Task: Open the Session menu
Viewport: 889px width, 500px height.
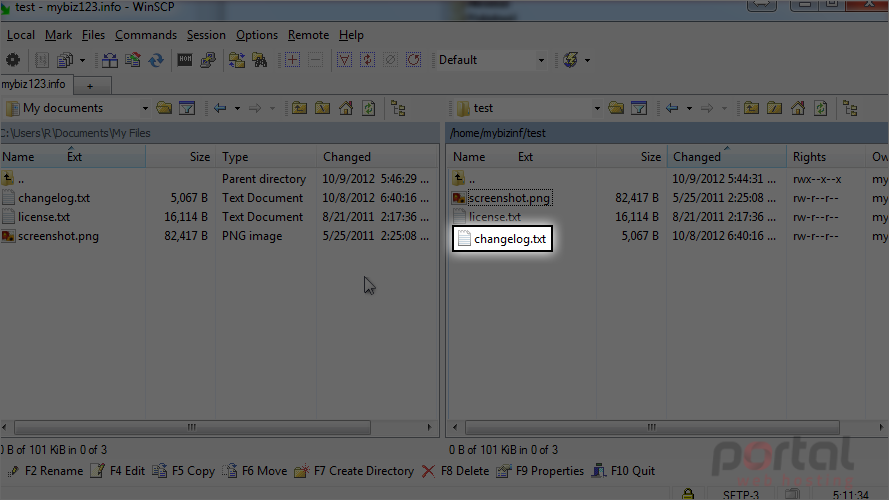Action: point(206,35)
